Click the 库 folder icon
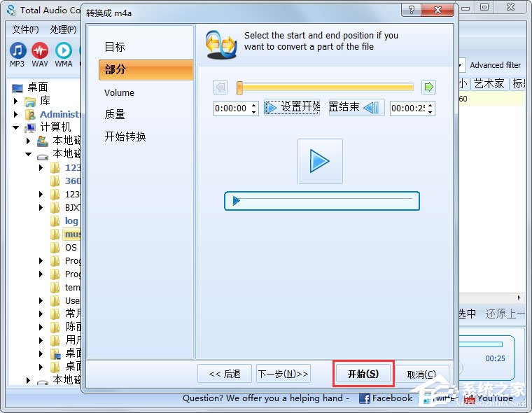This screenshot has width=532, height=413. click(30, 101)
